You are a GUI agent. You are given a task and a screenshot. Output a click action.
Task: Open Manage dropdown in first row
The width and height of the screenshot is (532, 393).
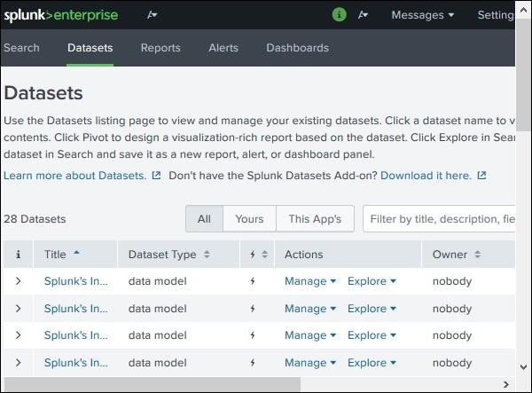[x=310, y=282]
